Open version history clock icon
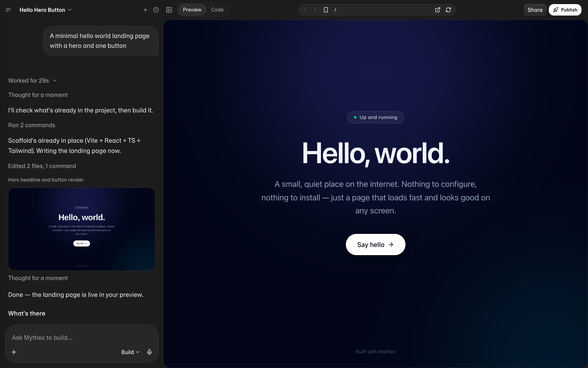Image resolution: width=588 pixels, height=368 pixels. point(156,10)
